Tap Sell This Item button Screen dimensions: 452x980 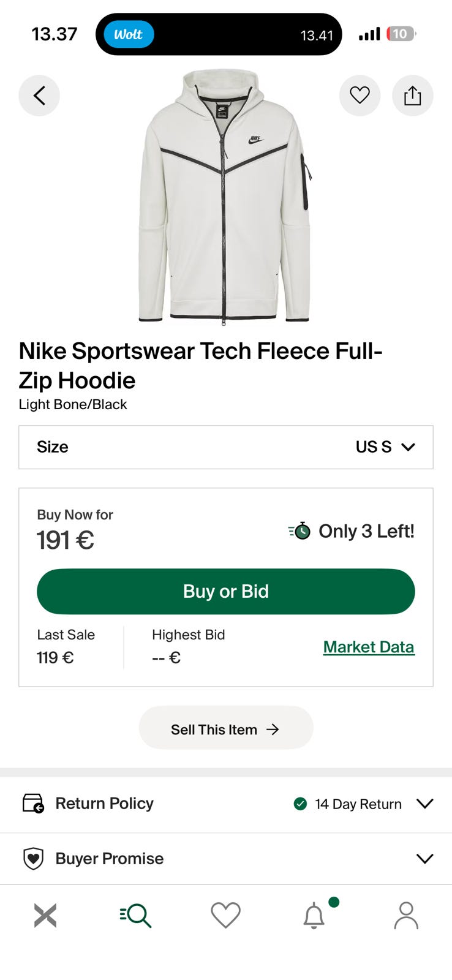(225, 729)
